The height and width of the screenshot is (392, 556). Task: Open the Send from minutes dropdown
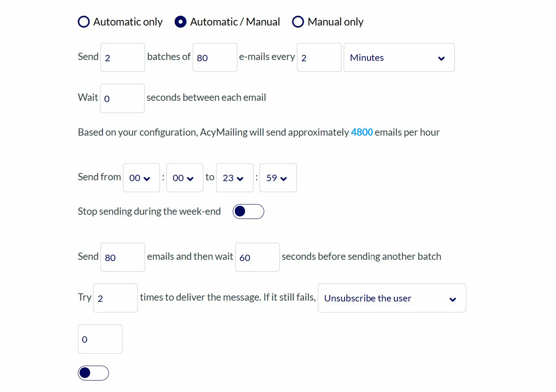pos(185,178)
